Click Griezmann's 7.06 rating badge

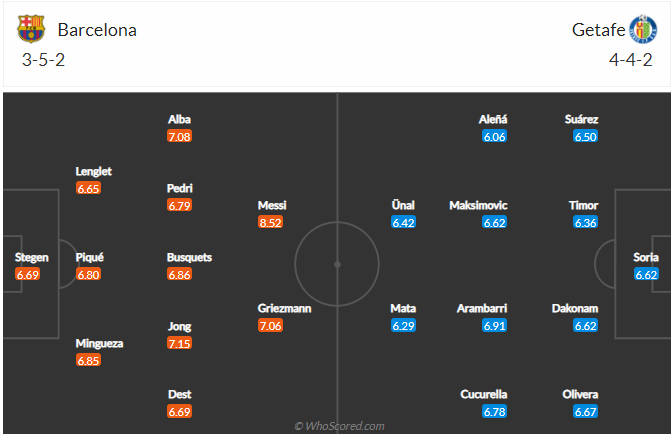[x=271, y=326]
